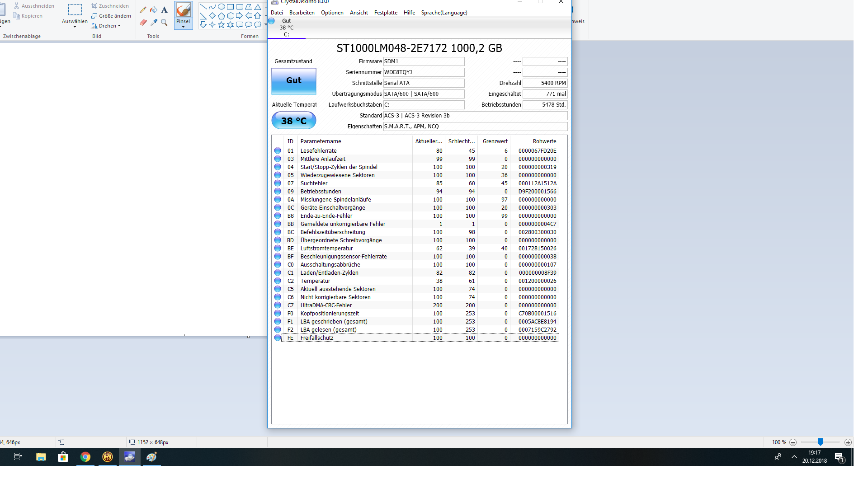This screenshot has width=868, height=488.
Task: Click the zoom slider handle
Action: [820, 442]
